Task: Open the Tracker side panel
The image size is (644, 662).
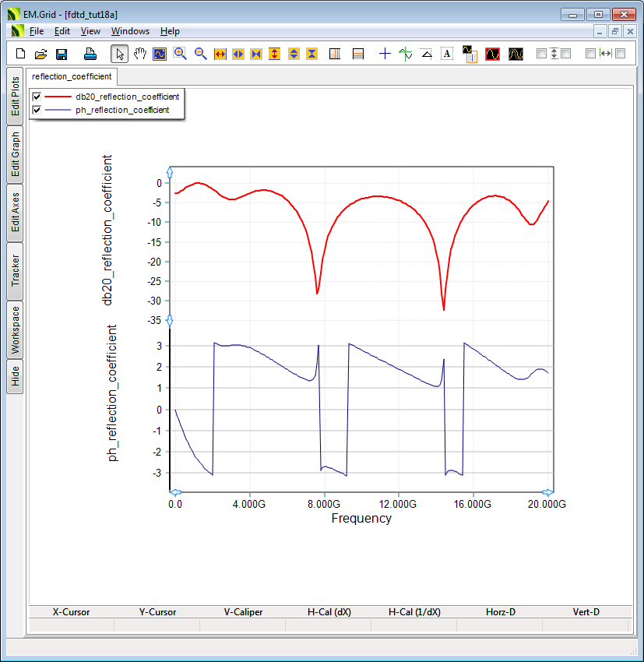Action: [15, 271]
